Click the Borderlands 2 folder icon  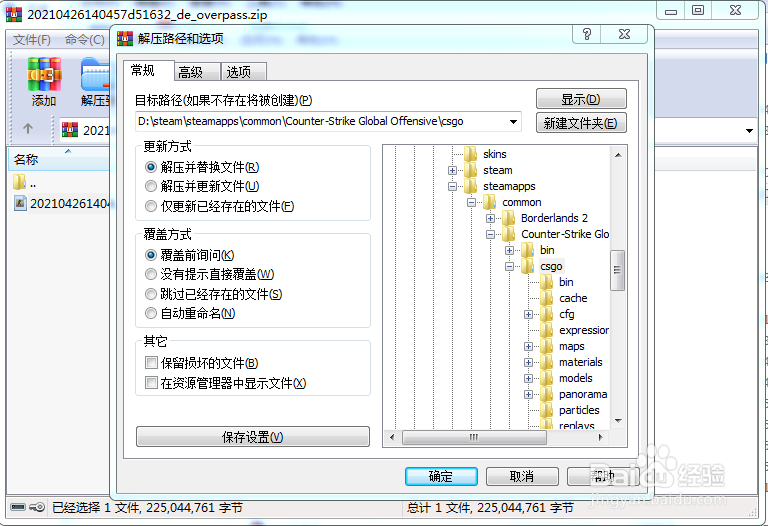(x=508, y=218)
